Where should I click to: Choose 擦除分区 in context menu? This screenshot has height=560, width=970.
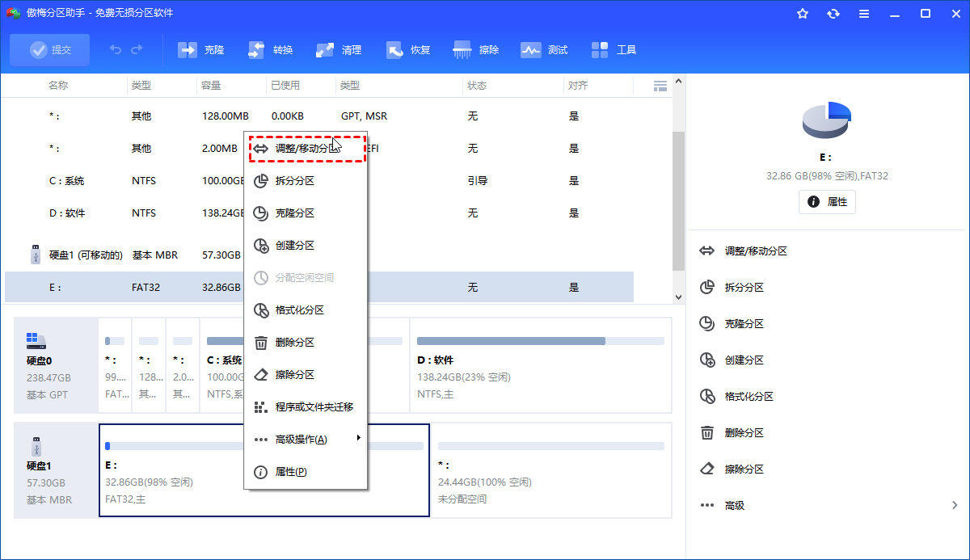(x=306, y=375)
